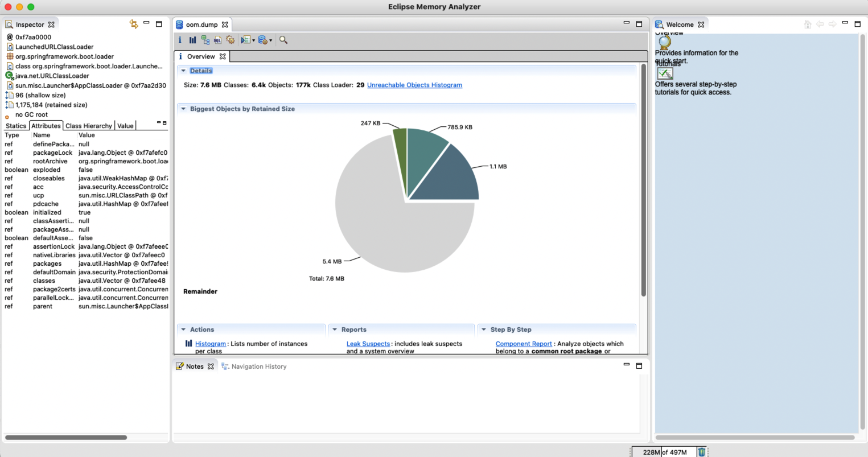
Task: Select the 'pdcache' attribute row
Action: click(86, 204)
